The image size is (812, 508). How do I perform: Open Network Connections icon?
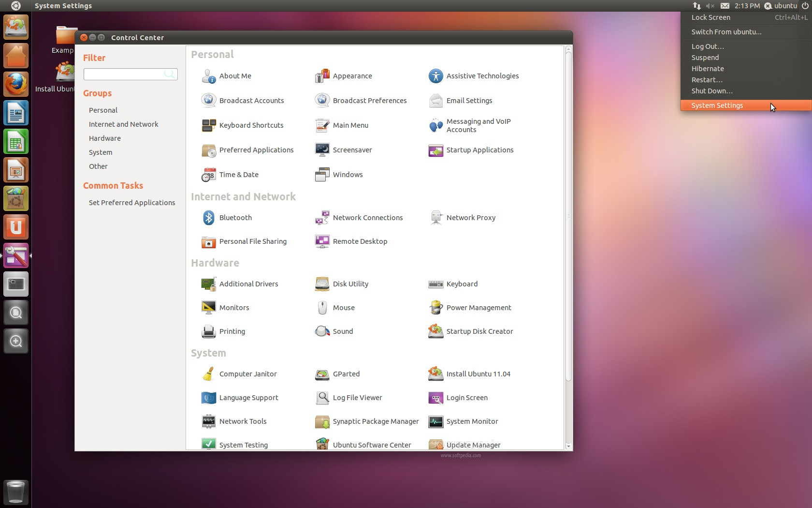click(322, 218)
